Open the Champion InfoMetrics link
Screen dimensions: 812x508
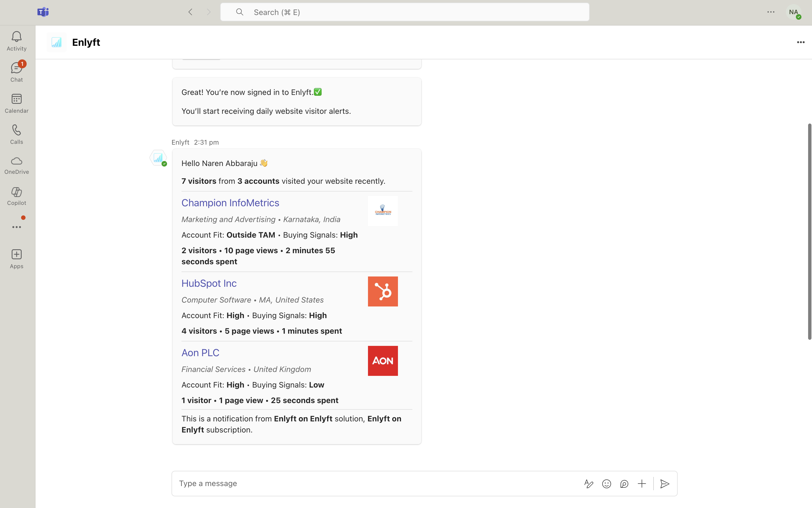click(x=230, y=203)
